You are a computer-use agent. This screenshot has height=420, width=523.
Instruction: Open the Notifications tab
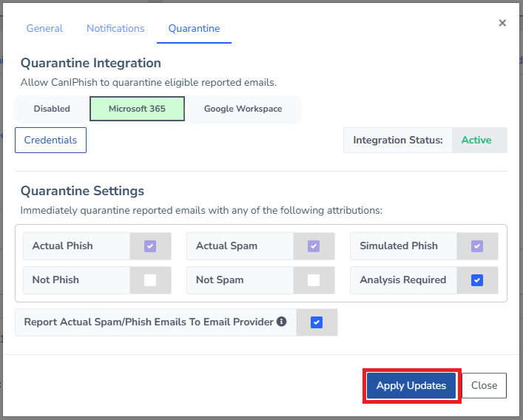[x=115, y=28]
